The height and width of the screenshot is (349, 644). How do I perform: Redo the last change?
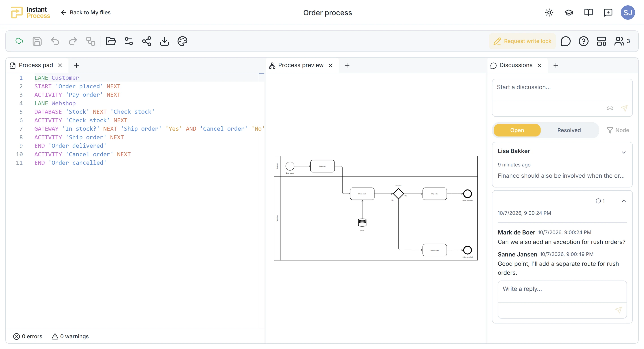click(73, 41)
